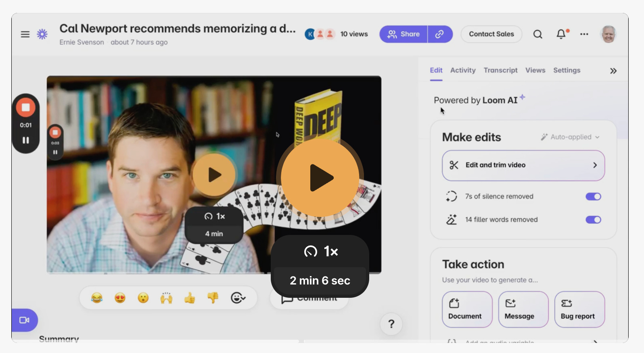The height and width of the screenshot is (353, 644).
Task: Open the user profile avatar
Action: point(608,34)
